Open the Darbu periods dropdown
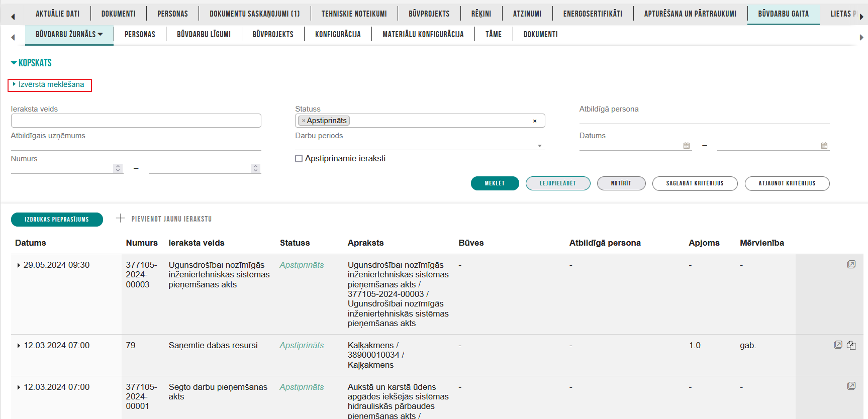The width and height of the screenshot is (868, 419). (540, 146)
